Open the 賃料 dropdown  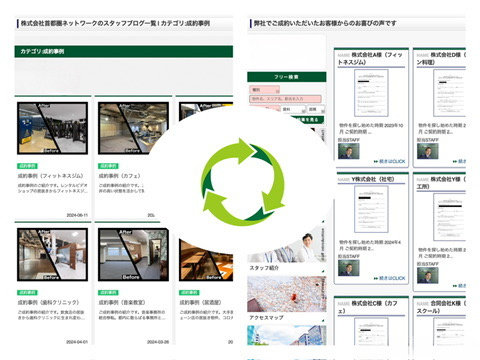(293, 109)
